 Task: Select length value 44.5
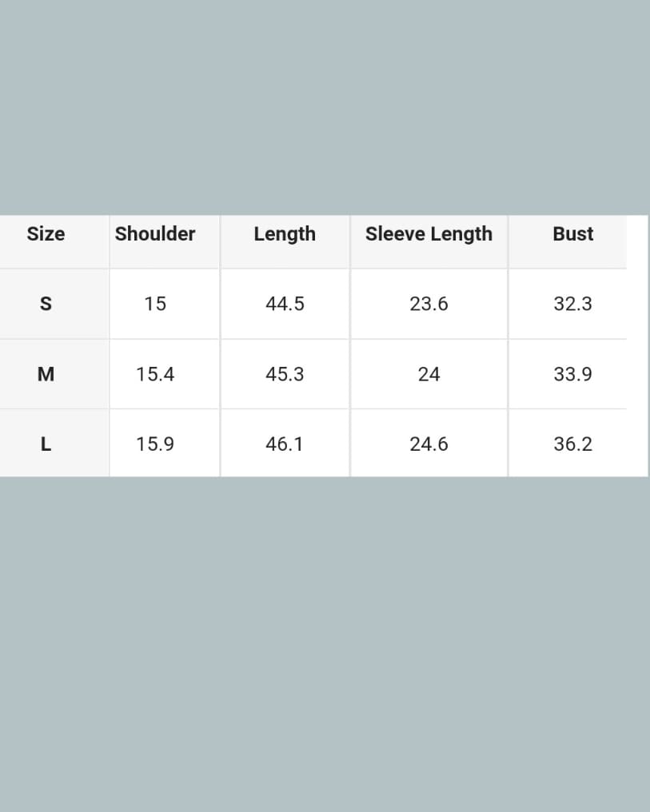(285, 304)
